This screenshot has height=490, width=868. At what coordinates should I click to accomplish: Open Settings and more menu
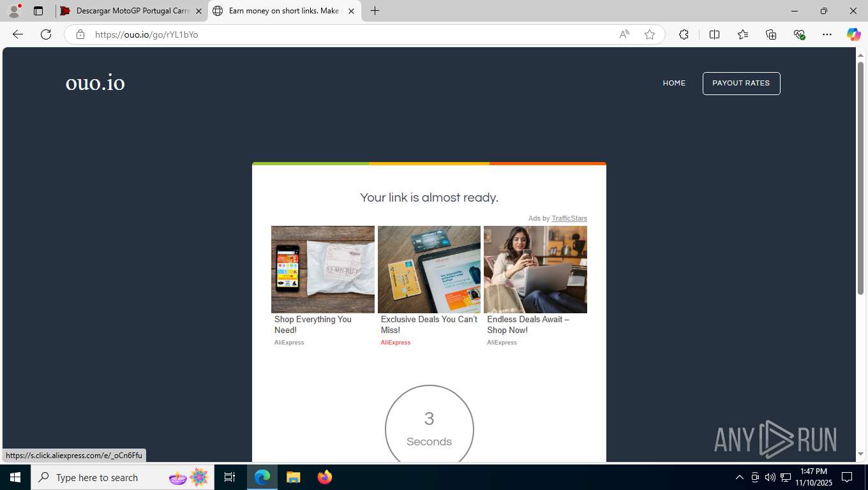click(x=827, y=34)
